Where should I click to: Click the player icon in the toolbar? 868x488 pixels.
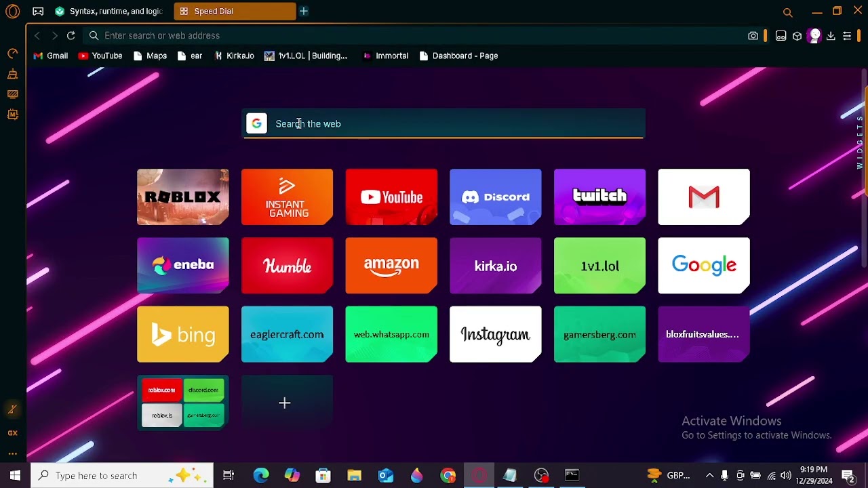[x=781, y=36]
